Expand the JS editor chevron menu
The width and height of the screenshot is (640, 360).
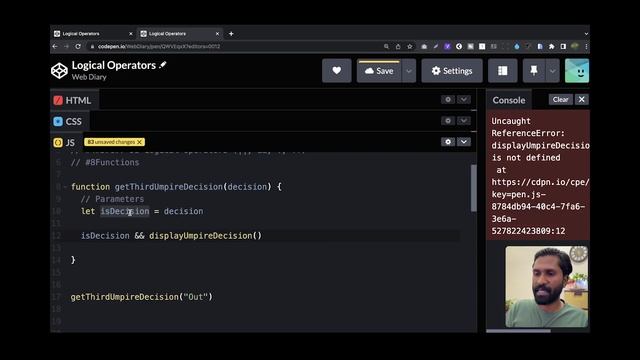click(x=464, y=142)
